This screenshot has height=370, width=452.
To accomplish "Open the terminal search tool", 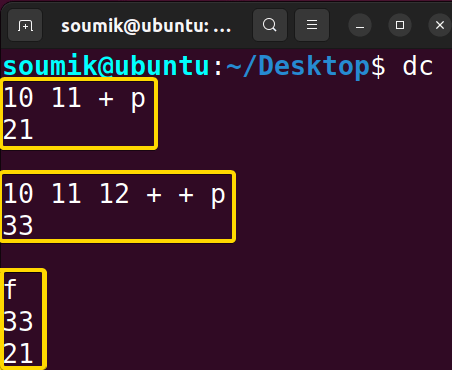I will [270, 25].
